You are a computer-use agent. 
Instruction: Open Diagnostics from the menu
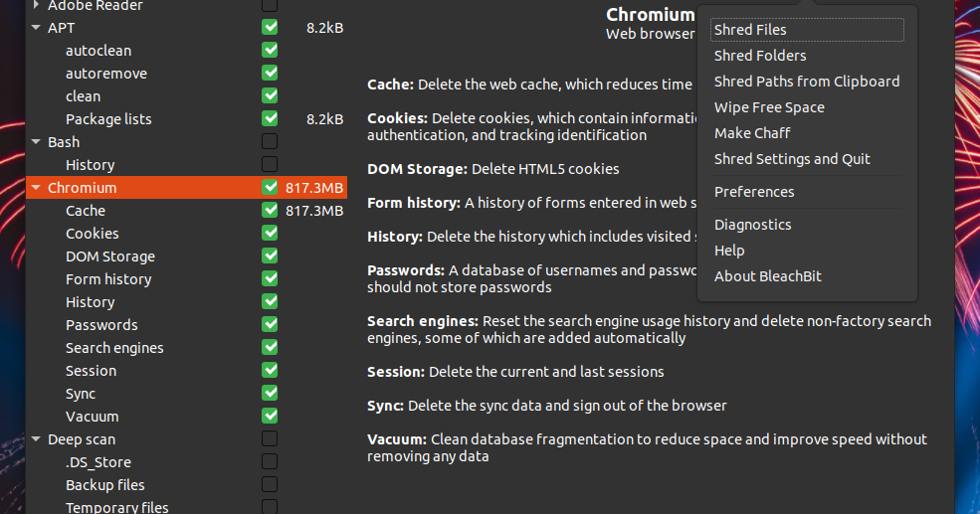[x=807, y=225]
